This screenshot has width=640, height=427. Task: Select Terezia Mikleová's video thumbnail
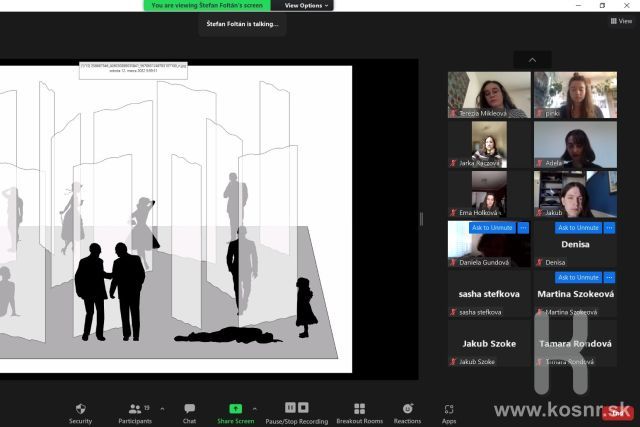tap(489, 94)
